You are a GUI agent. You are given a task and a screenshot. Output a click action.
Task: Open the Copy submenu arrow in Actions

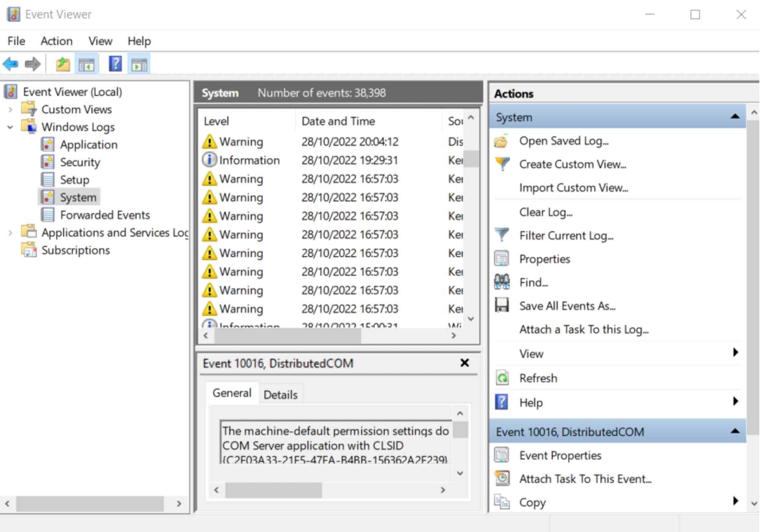[x=736, y=501]
